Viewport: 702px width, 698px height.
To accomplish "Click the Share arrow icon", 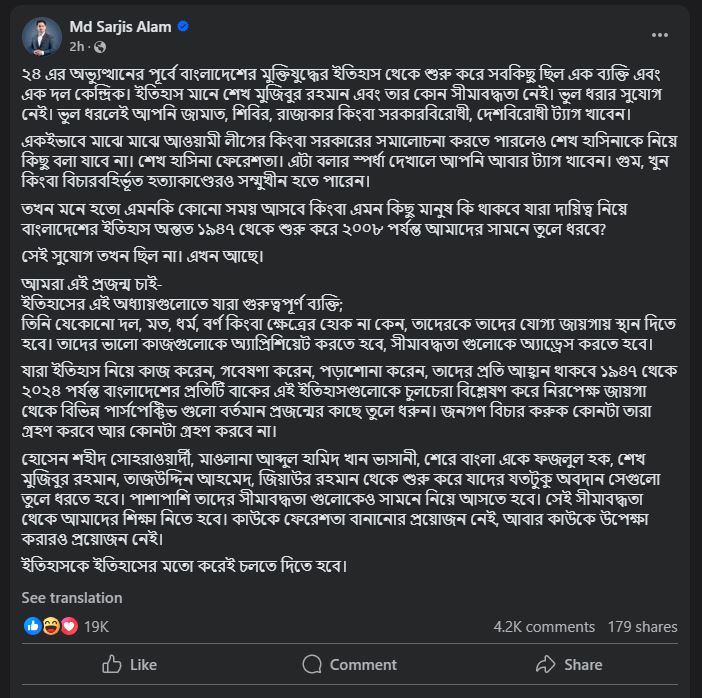I will (x=546, y=664).
